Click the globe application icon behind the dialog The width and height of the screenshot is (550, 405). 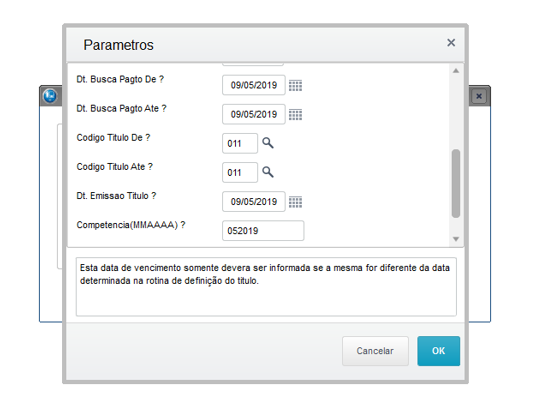[x=50, y=96]
